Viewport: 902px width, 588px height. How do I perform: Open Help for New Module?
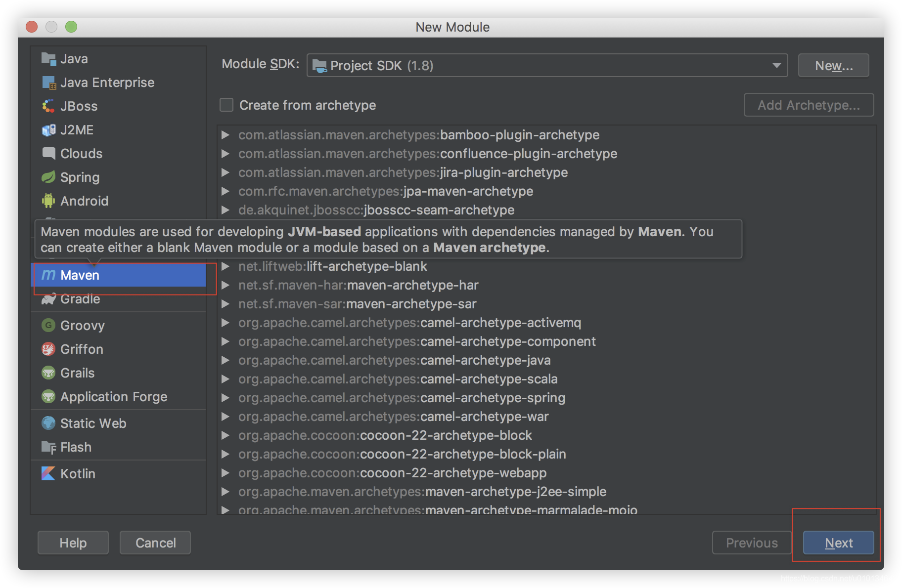tap(73, 543)
